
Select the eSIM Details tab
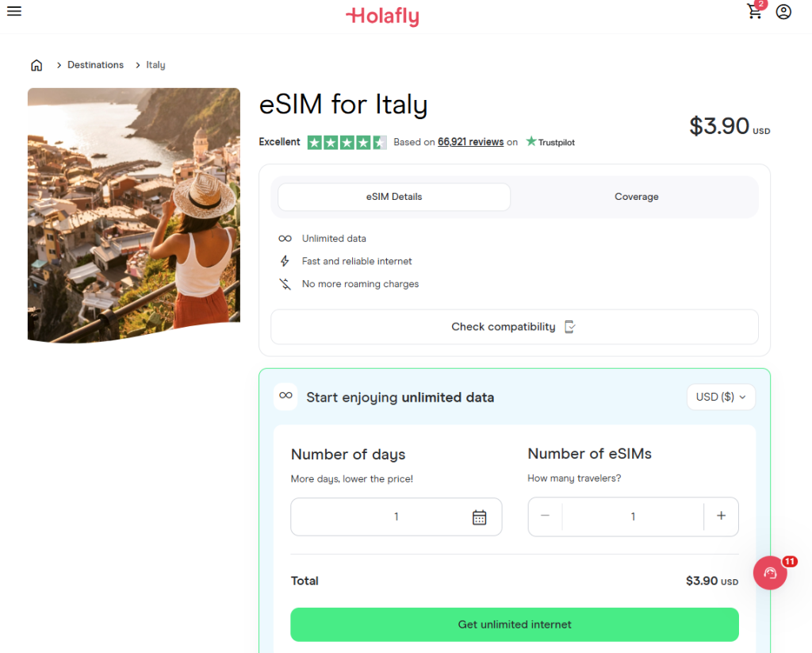394,197
